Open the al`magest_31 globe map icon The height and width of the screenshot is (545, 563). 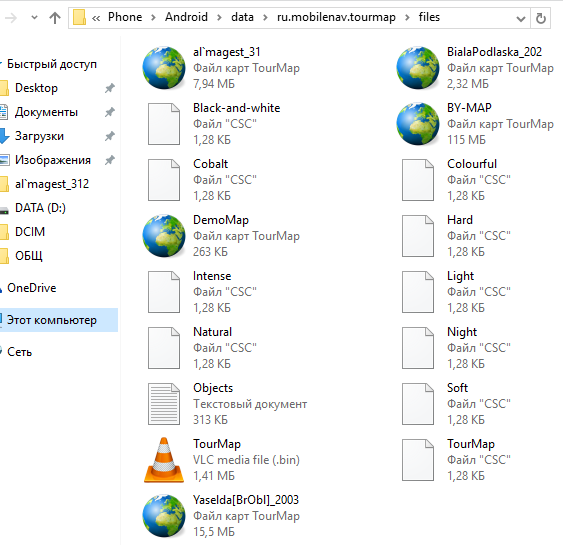pyautogui.click(x=164, y=67)
